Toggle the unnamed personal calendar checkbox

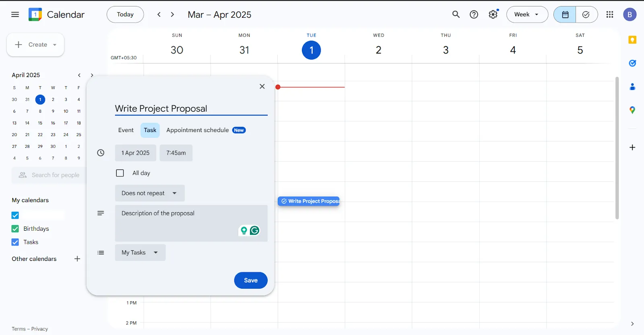[x=15, y=215]
